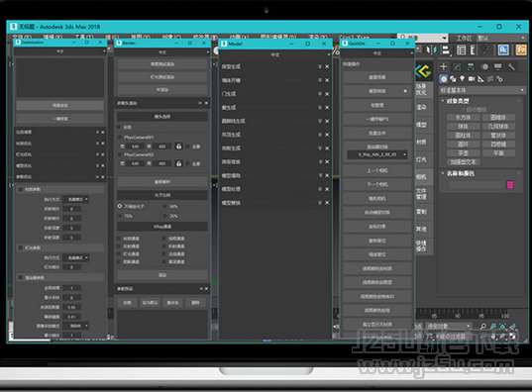The width and height of the screenshot is (532, 392).
Task: Open the Utilities wrench tab icon
Action: click(511, 66)
